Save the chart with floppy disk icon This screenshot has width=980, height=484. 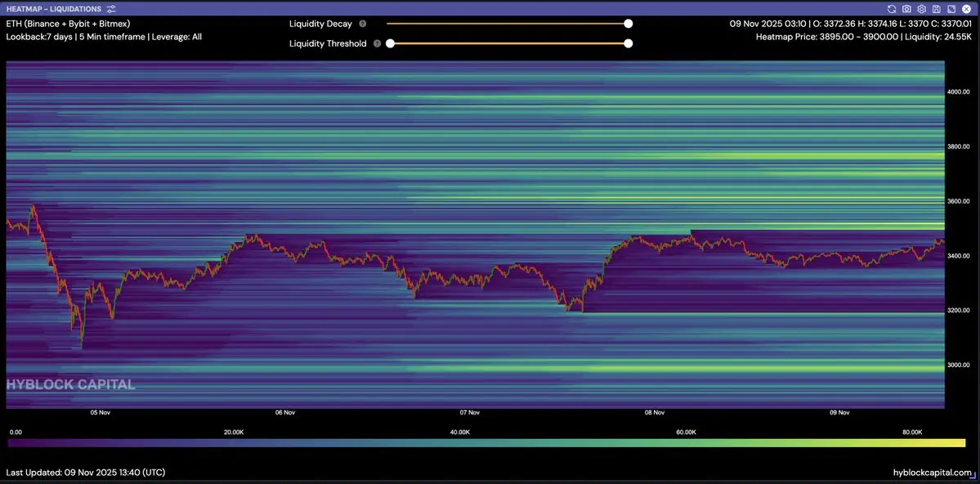click(936, 9)
